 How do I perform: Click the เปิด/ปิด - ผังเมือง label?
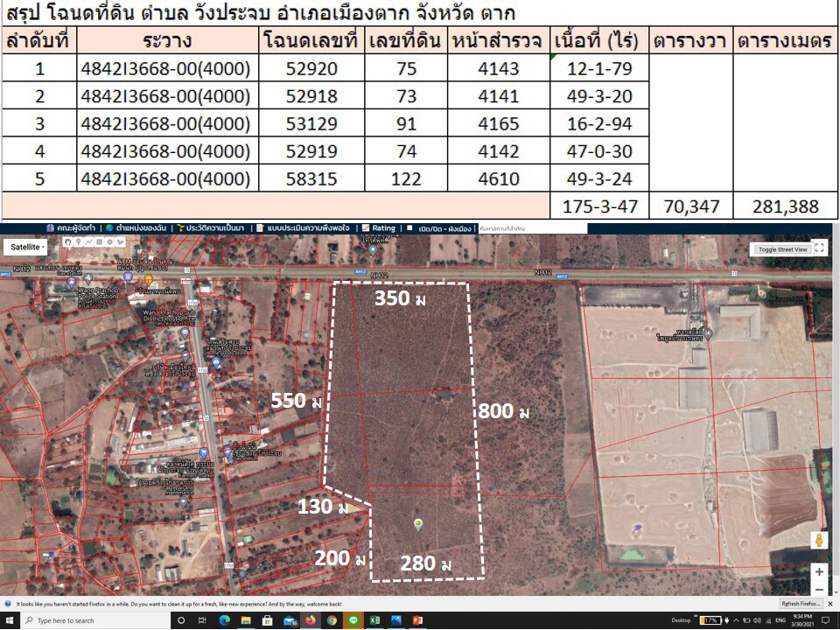[x=444, y=228]
